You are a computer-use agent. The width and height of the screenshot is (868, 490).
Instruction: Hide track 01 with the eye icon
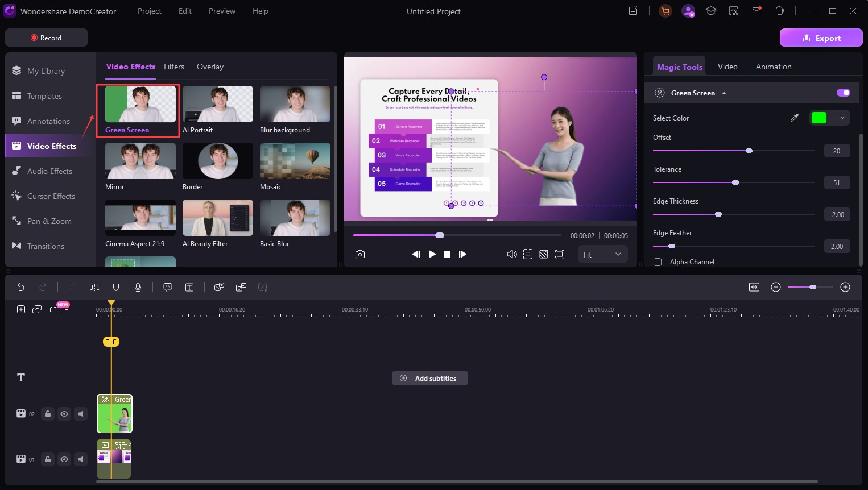pos(64,459)
